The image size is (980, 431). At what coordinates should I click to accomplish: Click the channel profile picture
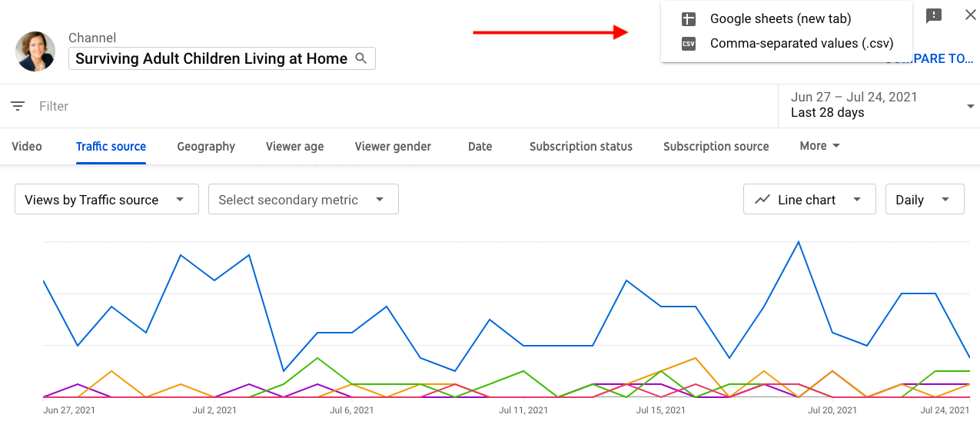(35, 51)
